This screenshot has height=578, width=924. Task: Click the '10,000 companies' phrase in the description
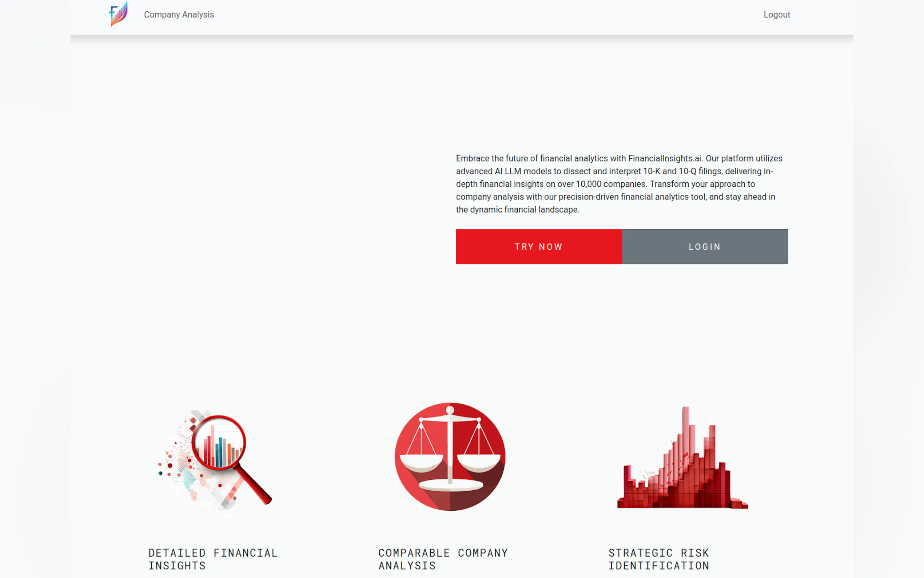point(610,184)
